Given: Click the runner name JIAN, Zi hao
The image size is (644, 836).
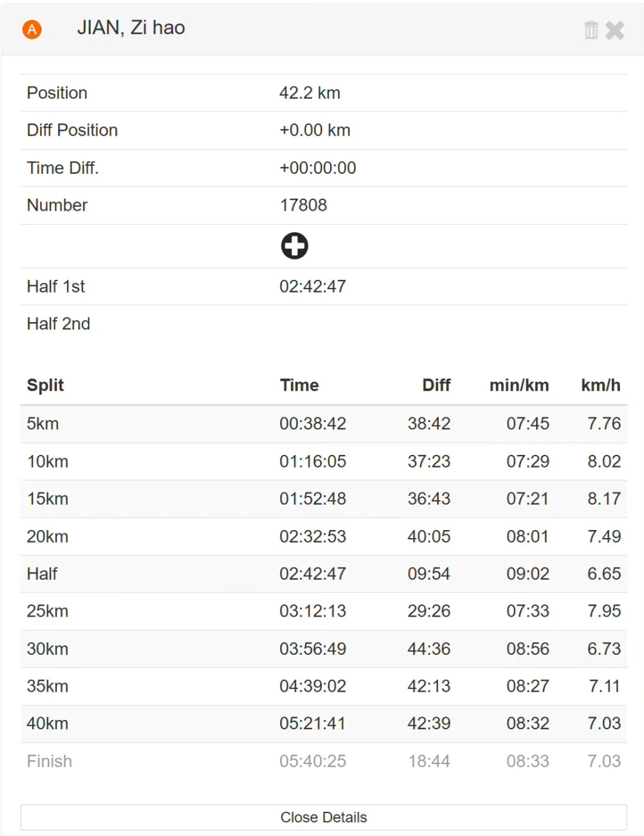Looking at the screenshot, I should pyautogui.click(x=131, y=28).
